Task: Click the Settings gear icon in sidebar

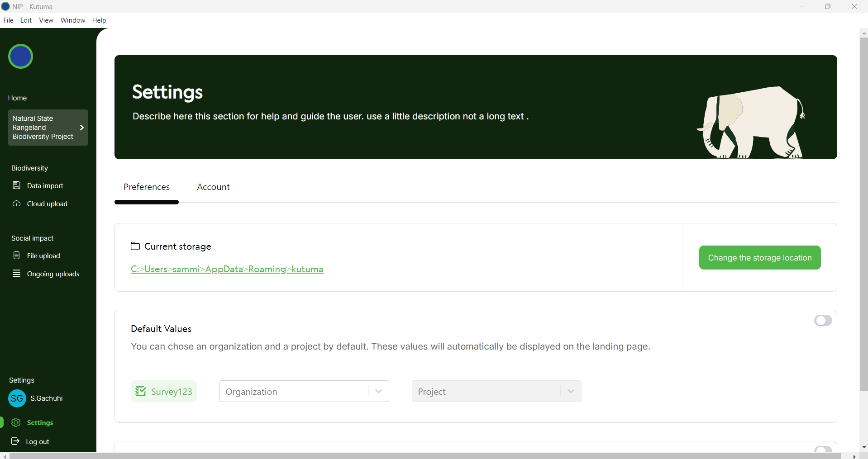Action: pos(16,422)
